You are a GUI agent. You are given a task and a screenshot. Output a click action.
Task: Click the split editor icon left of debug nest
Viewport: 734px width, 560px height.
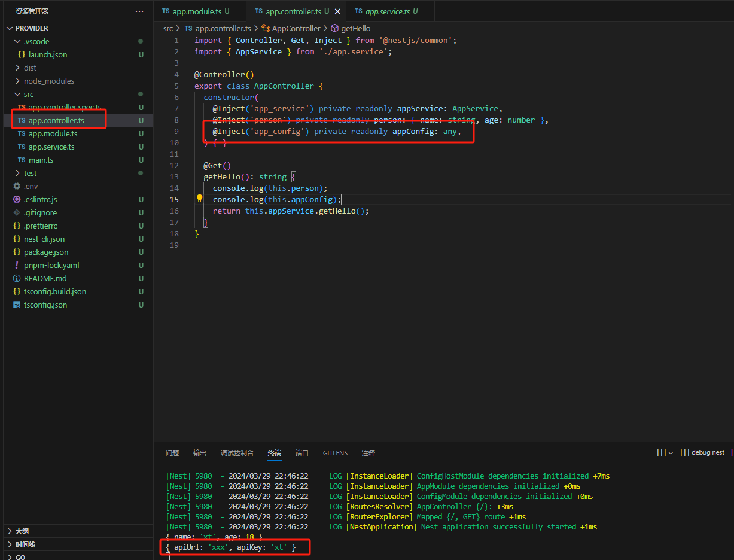[662, 452]
